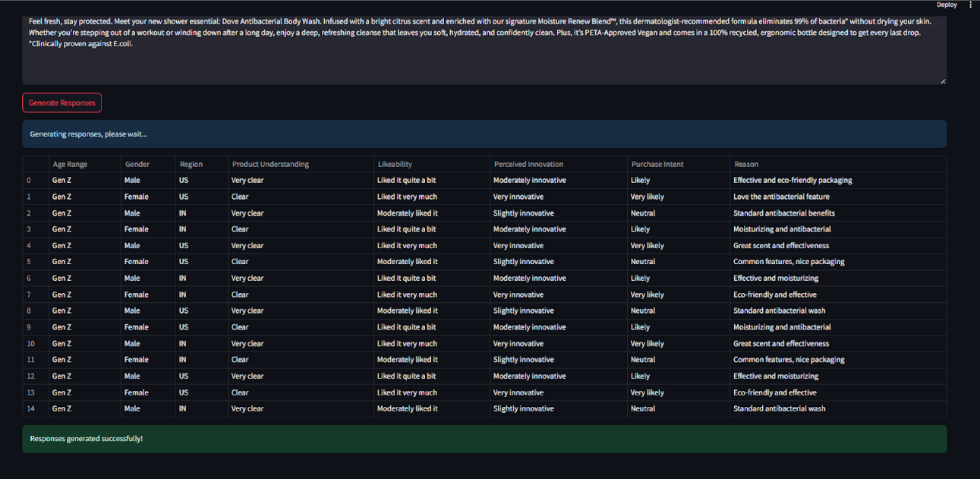Click the text area resize handle
This screenshot has width=980, height=479.
tap(943, 80)
